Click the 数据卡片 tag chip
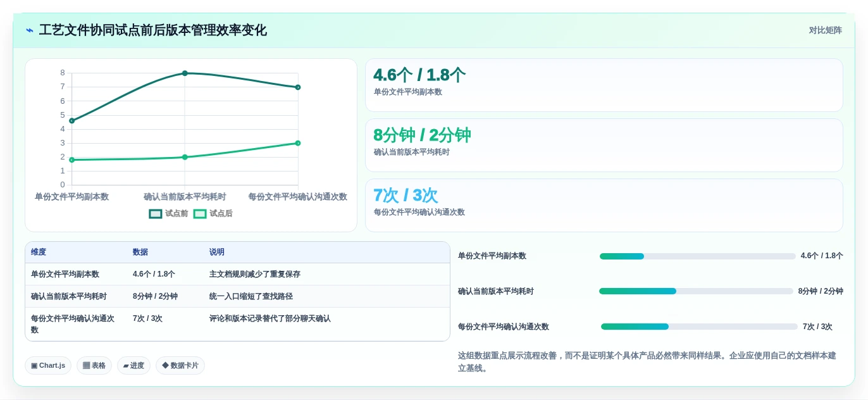868x400 pixels. 180,365
